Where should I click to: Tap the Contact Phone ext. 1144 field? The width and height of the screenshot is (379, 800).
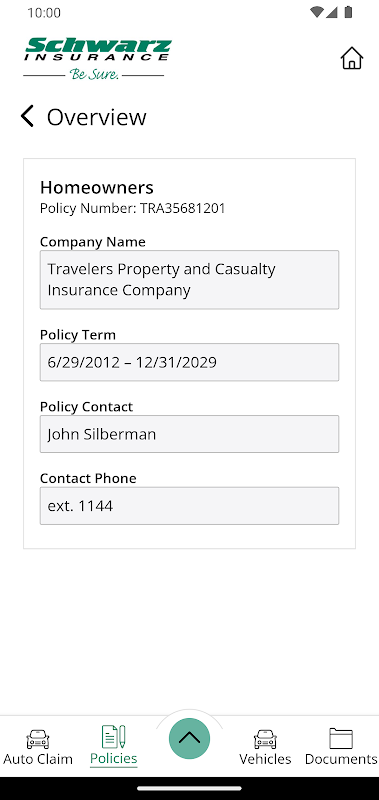coord(189,506)
